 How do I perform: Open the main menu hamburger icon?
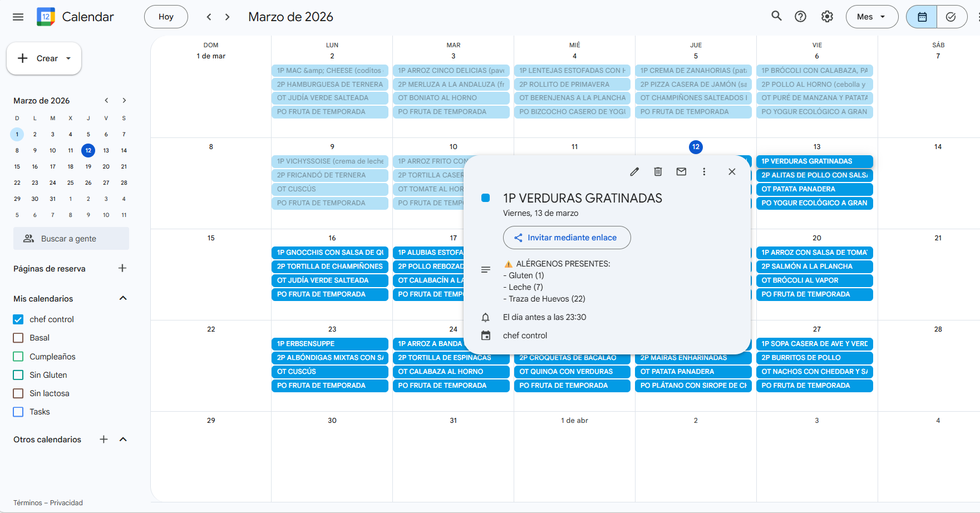coord(18,17)
